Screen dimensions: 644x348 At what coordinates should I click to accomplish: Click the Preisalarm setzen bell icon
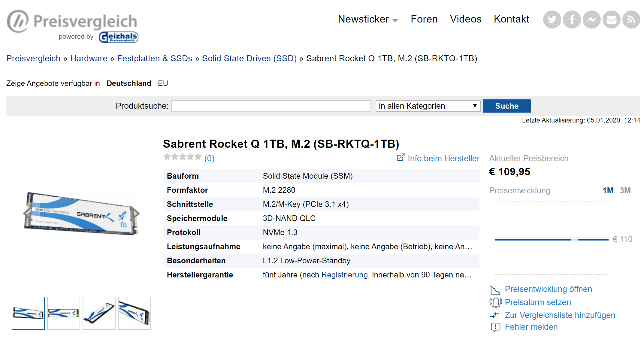pyautogui.click(x=495, y=302)
